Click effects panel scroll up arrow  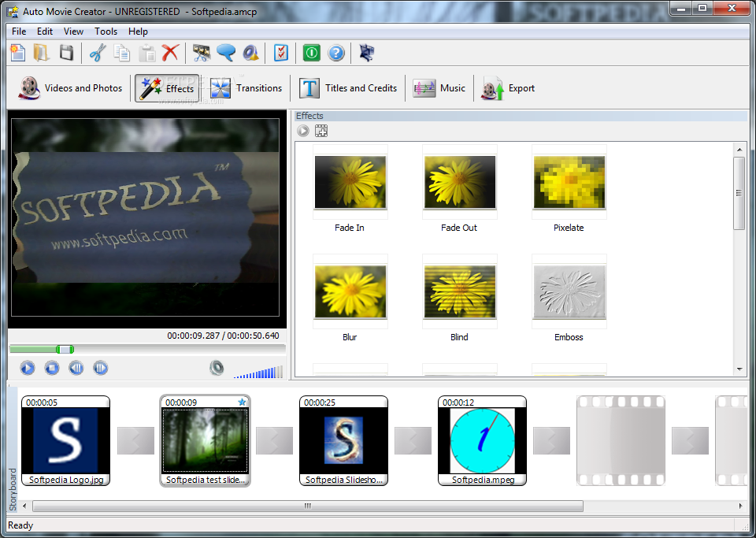pos(739,150)
